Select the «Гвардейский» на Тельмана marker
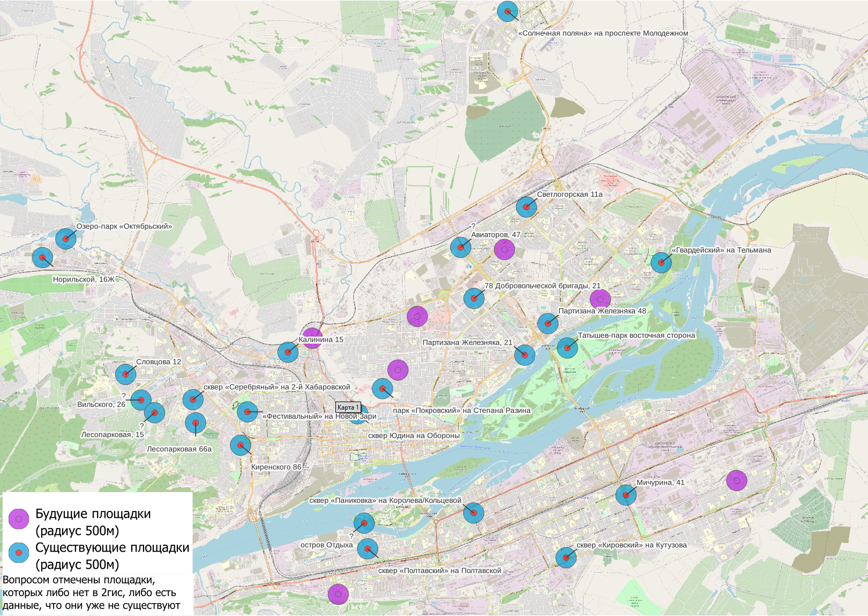The height and width of the screenshot is (616, 868). pos(661,263)
